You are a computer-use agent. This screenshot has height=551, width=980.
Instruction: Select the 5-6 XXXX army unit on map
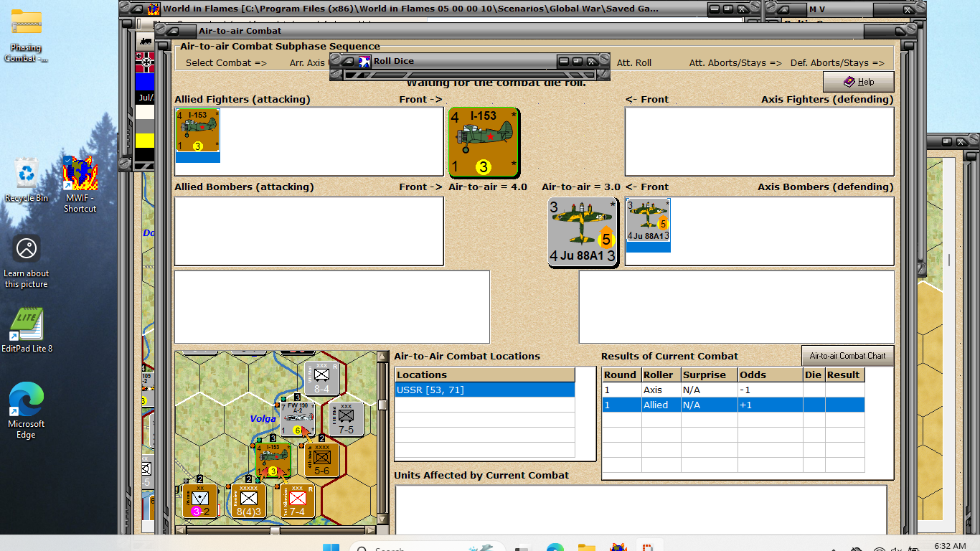(321, 460)
